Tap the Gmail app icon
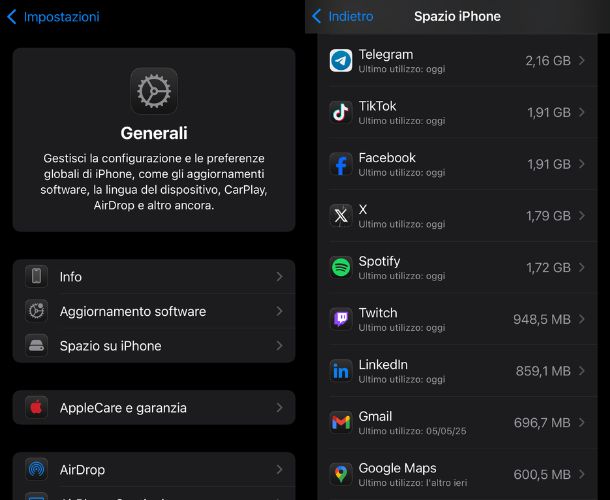Image resolution: width=610 pixels, height=500 pixels. click(x=341, y=423)
